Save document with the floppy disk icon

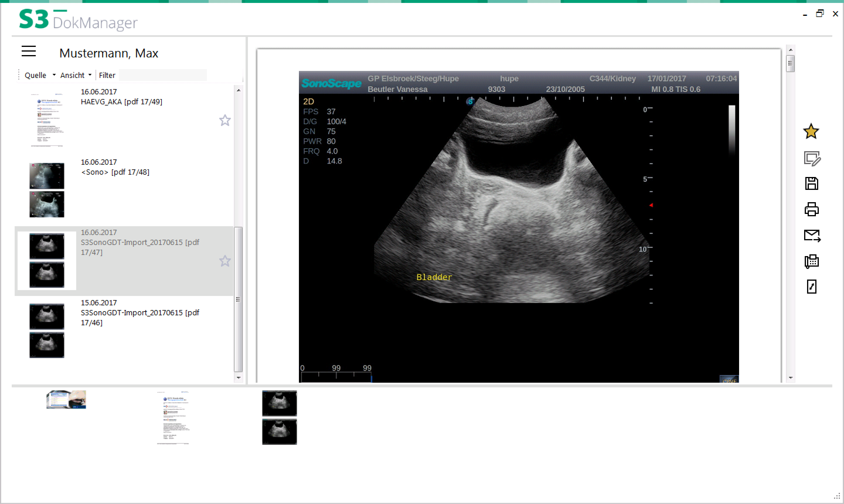[811, 183]
